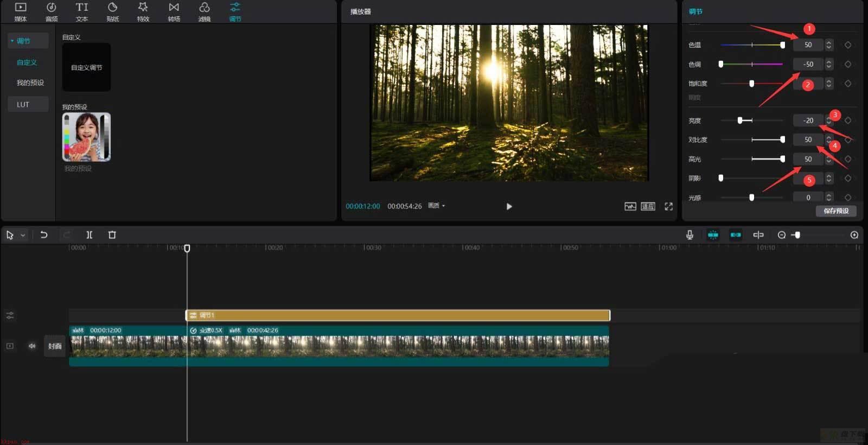Add keyframe for 色调 tint
The height and width of the screenshot is (445, 868).
[848, 64]
